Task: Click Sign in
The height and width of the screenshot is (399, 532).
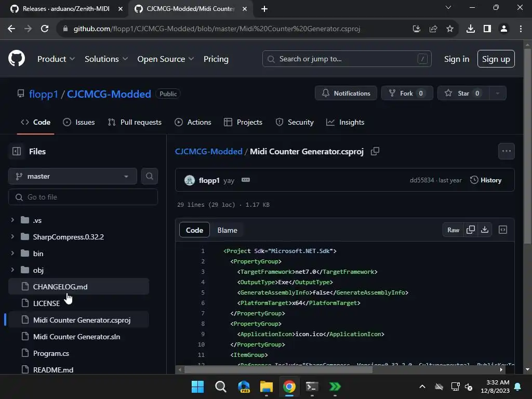Action: (457, 59)
